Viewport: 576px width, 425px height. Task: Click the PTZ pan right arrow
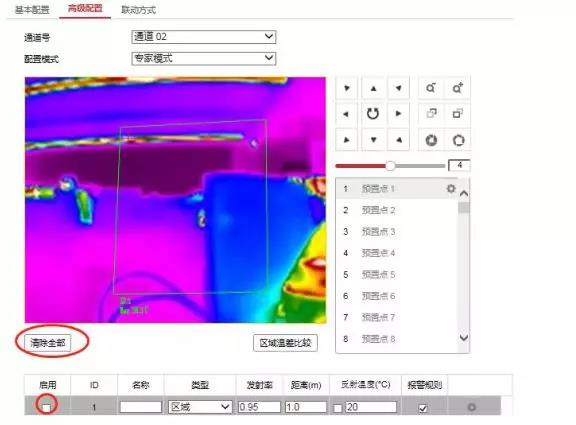(398, 114)
